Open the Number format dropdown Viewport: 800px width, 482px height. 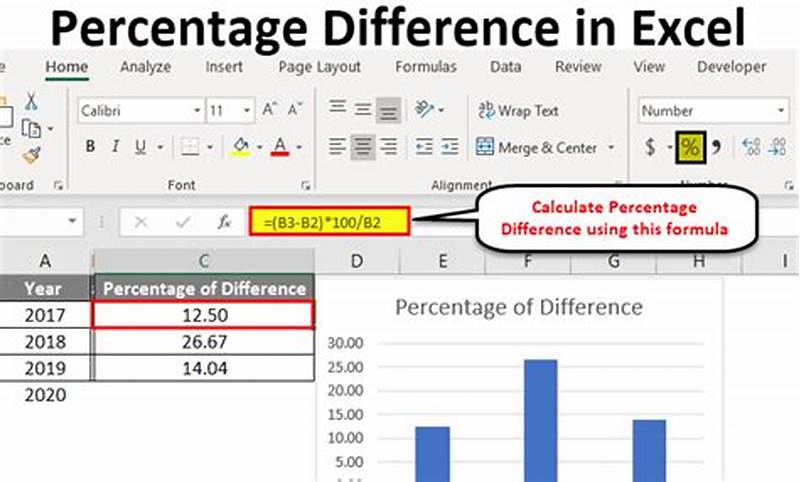[781, 110]
